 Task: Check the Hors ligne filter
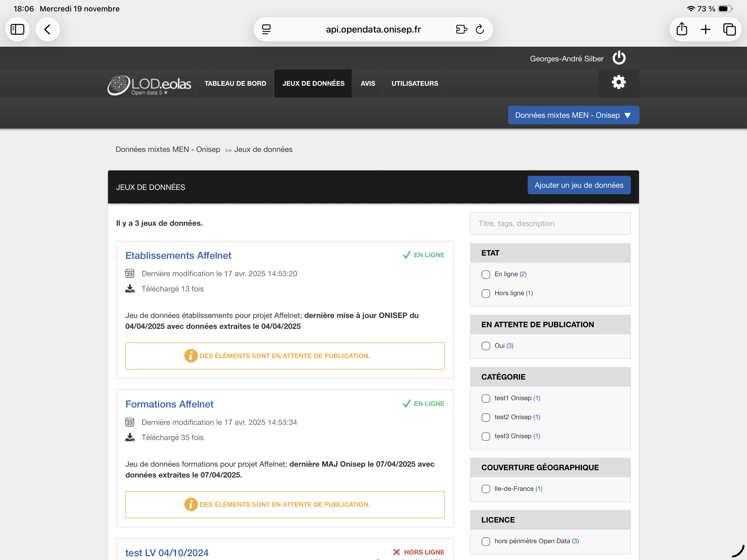click(486, 293)
